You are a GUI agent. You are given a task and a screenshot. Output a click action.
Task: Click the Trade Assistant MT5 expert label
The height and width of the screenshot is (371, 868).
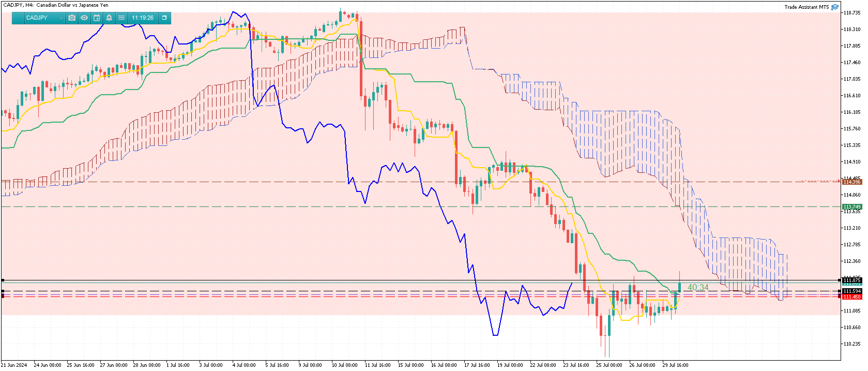[x=806, y=7]
